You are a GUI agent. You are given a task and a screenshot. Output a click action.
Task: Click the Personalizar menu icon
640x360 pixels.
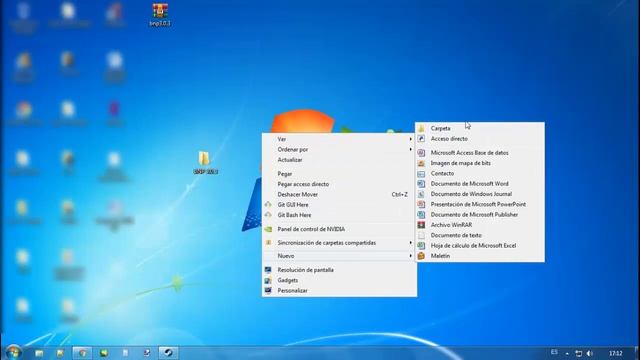(x=268, y=291)
